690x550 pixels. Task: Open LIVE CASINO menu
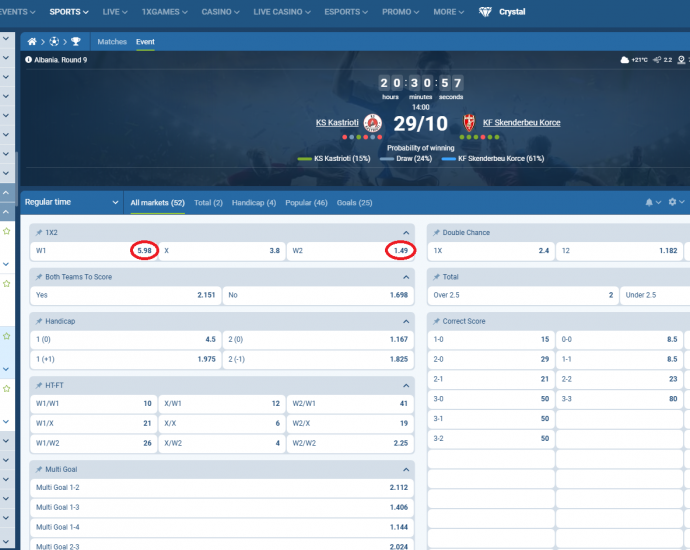pyautogui.click(x=282, y=12)
